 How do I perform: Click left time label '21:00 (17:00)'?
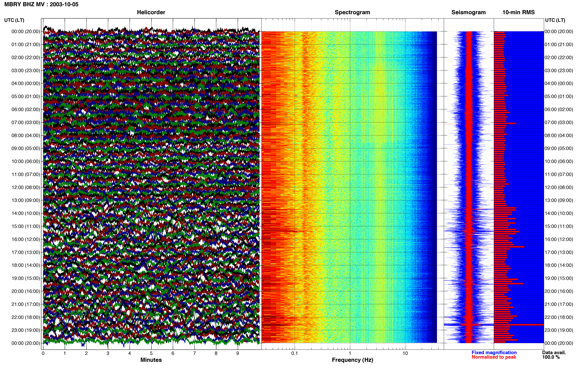coord(26,304)
